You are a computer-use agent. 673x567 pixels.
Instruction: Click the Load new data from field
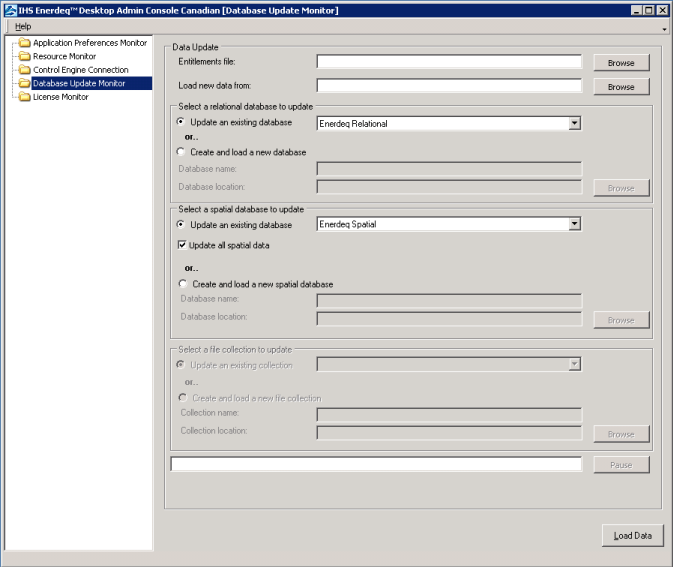tap(449, 85)
